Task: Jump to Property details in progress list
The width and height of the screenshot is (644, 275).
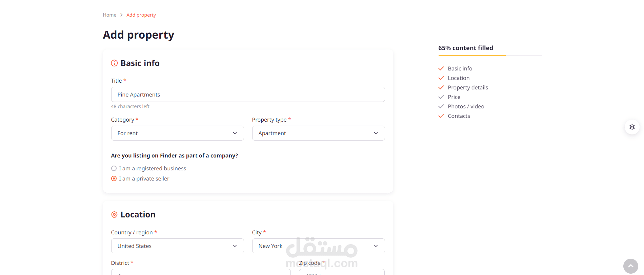Action: [468, 87]
